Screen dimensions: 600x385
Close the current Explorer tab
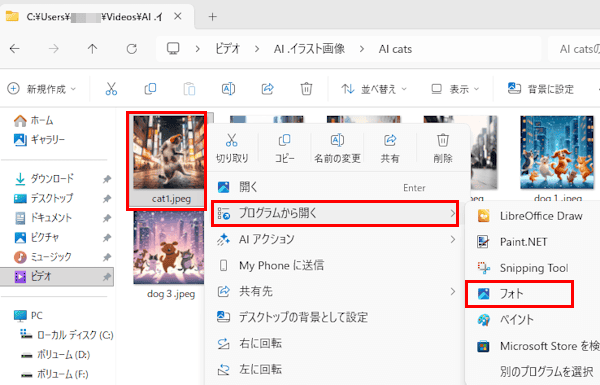click(178, 16)
